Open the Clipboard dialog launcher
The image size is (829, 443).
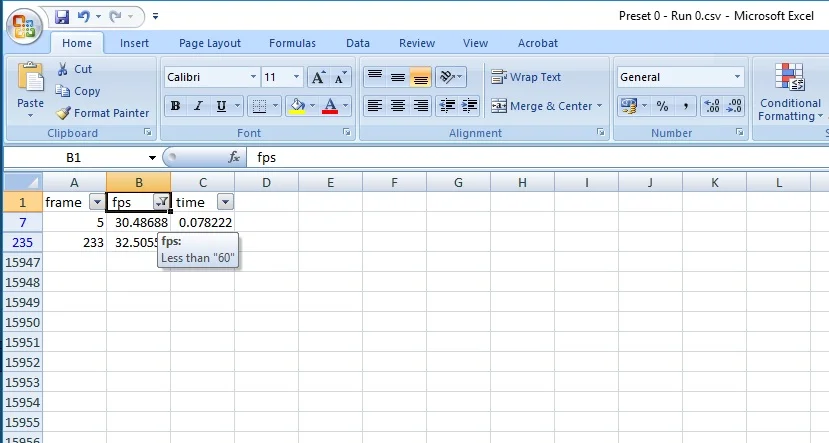point(148,133)
